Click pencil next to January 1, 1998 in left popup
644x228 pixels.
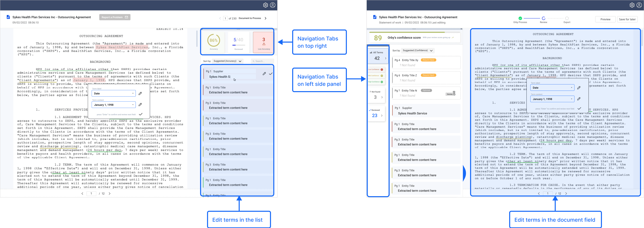tap(140, 105)
